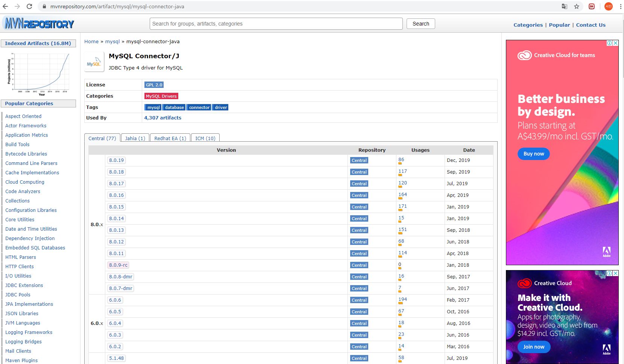
Task: Click the Search button
Action: (x=421, y=24)
